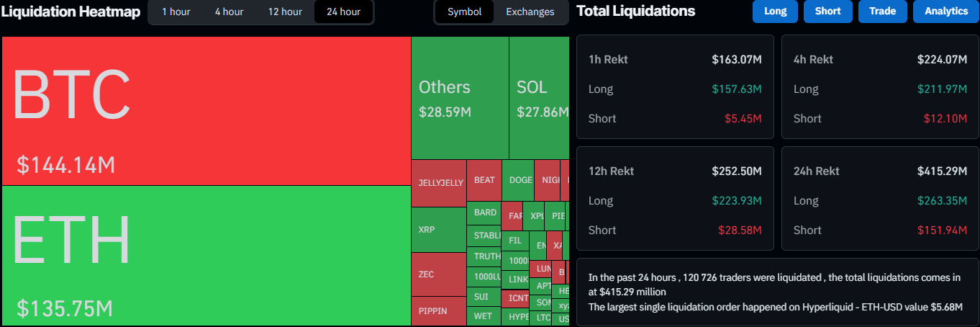The height and width of the screenshot is (327, 980).
Task: Switch heatmap view to Exchanges
Action: click(530, 12)
